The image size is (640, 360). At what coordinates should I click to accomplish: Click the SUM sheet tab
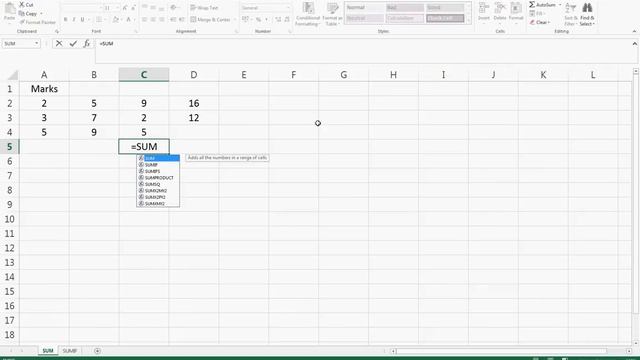(48, 351)
